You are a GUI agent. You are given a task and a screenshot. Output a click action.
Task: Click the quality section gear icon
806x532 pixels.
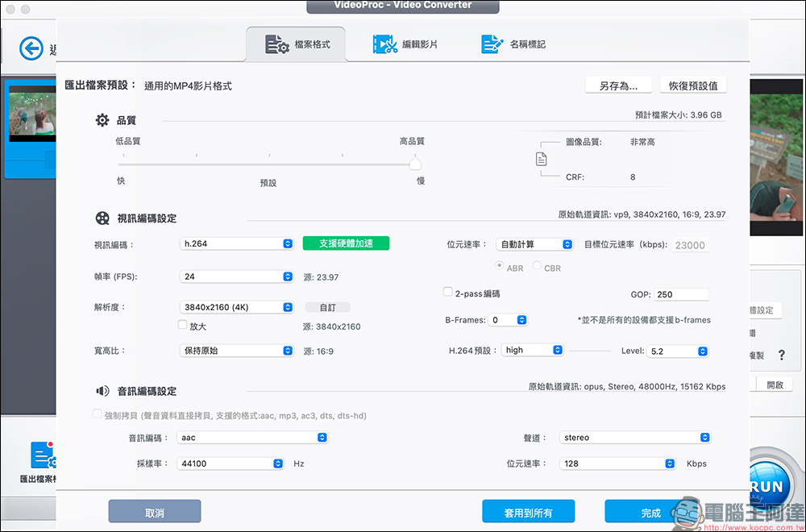102,120
